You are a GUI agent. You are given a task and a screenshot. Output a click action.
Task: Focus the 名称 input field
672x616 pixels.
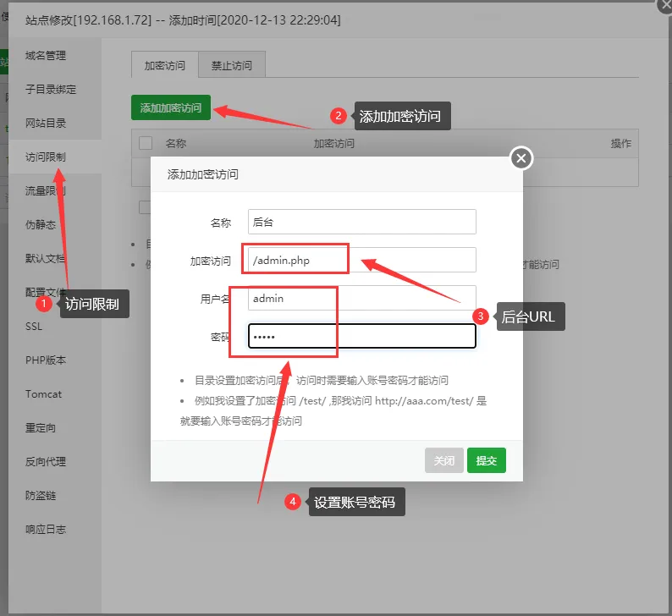(361, 222)
